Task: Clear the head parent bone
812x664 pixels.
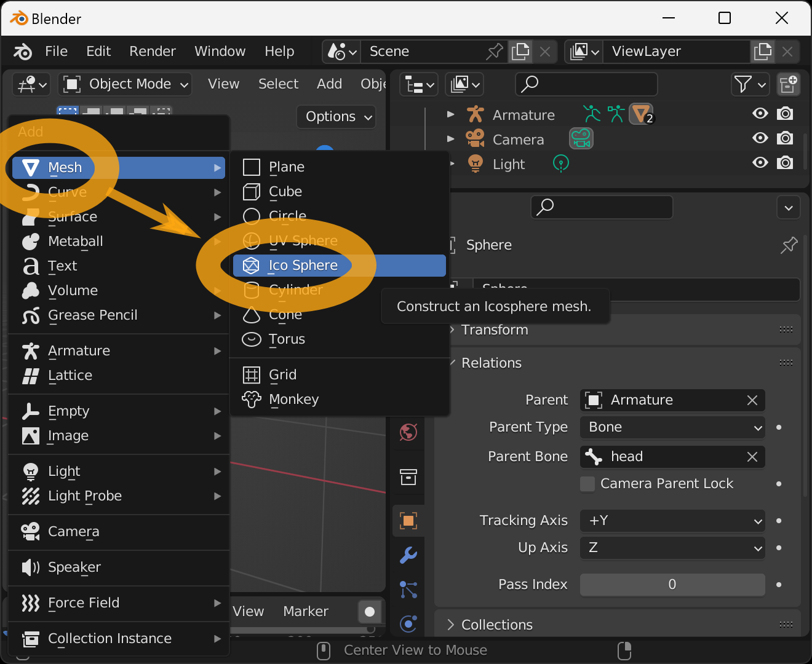Action: pos(752,457)
